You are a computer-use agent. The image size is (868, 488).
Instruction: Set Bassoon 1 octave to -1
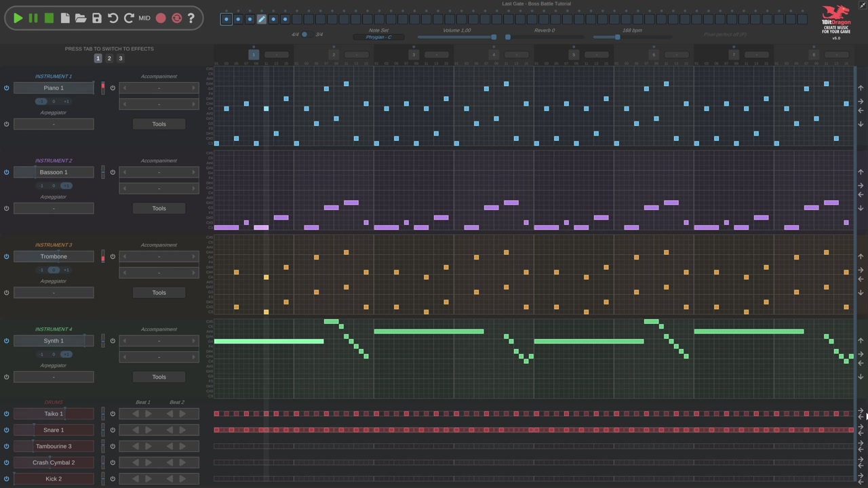tap(41, 186)
